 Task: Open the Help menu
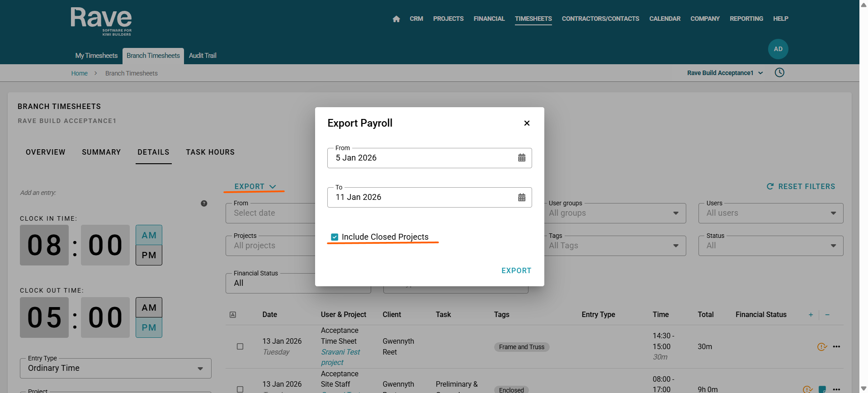pos(781,19)
